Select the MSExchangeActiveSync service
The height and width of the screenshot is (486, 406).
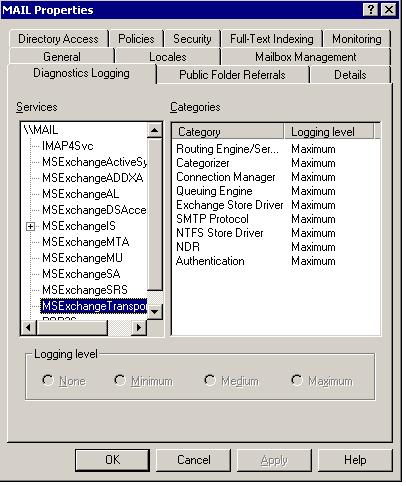(94, 162)
